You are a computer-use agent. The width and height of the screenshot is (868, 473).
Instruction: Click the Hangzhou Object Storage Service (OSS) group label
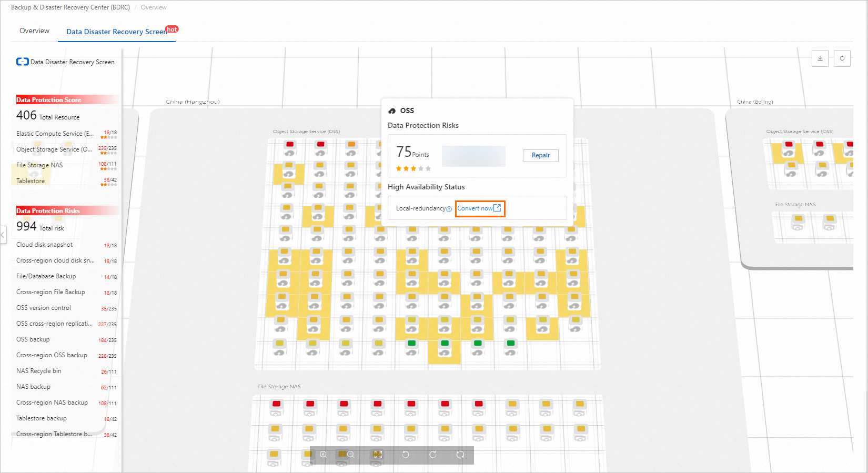tap(306, 132)
